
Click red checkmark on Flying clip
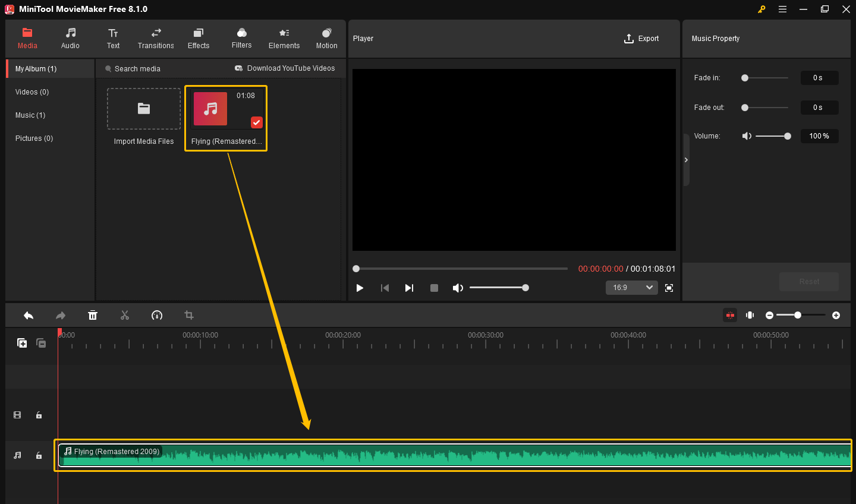(256, 122)
